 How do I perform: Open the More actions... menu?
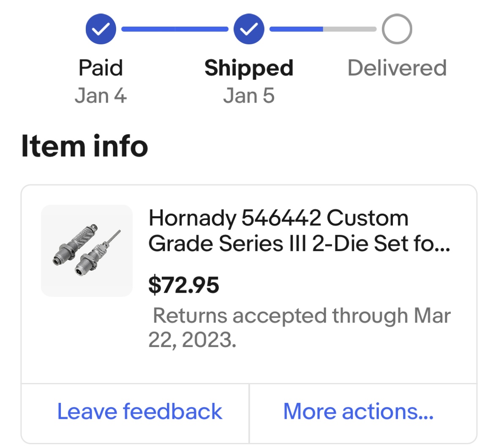pos(358,412)
